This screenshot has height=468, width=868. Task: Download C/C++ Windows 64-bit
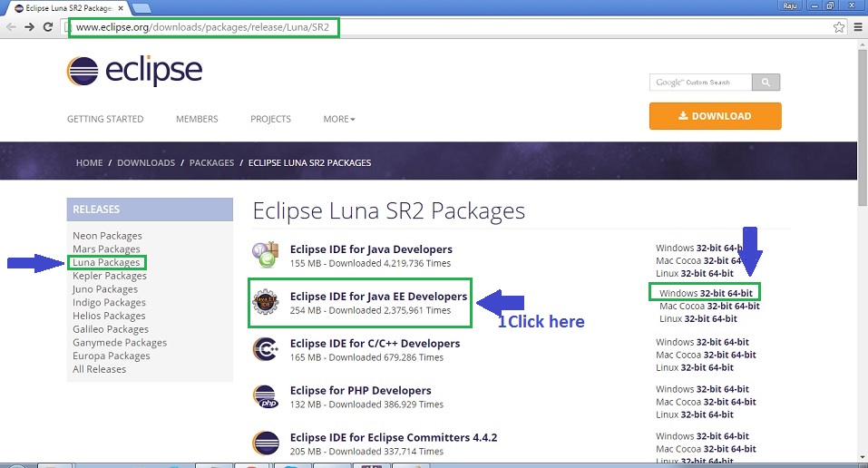click(736, 342)
